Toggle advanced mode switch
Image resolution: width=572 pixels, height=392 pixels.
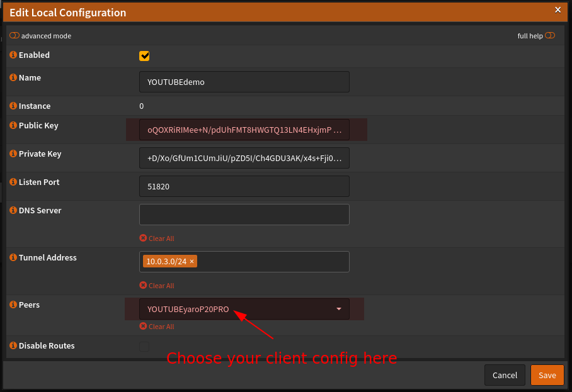coord(14,36)
